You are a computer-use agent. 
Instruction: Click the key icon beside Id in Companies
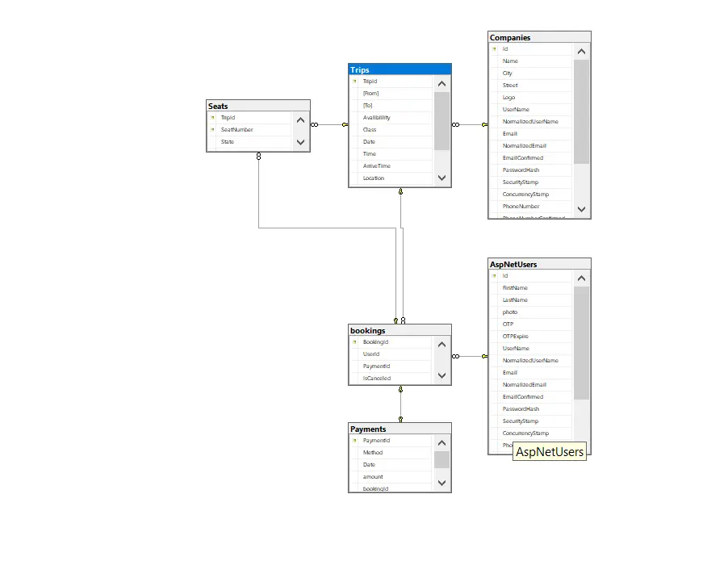point(495,48)
